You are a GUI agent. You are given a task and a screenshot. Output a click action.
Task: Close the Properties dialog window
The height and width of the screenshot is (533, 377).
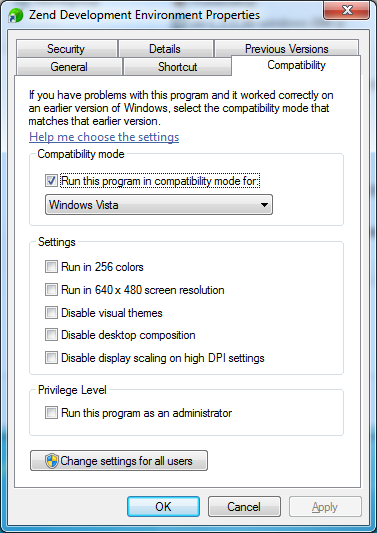[346, 10]
